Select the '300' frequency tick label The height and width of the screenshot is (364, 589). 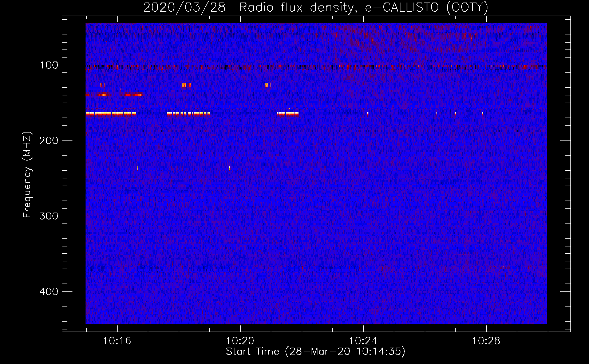click(x=49, y=216)
